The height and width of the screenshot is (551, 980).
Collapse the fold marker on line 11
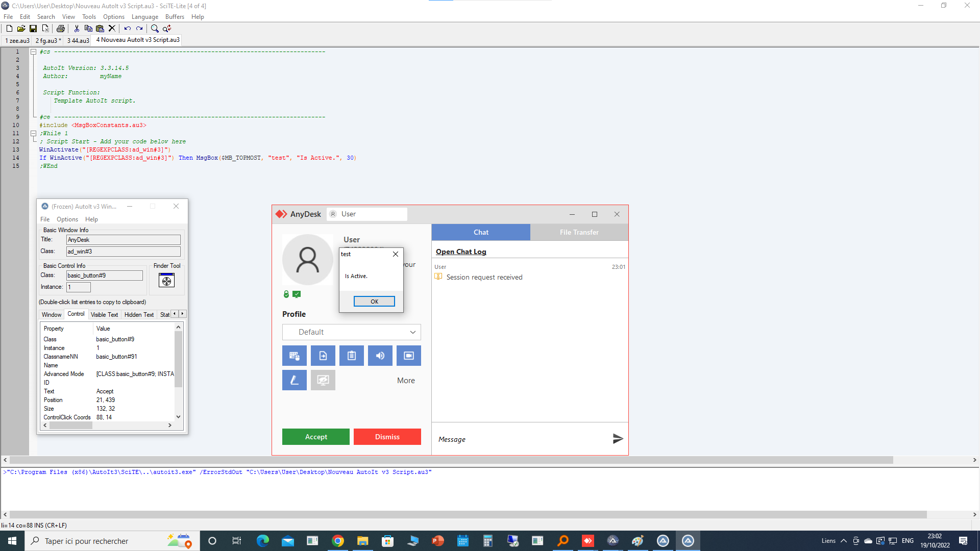click(33, 133)
